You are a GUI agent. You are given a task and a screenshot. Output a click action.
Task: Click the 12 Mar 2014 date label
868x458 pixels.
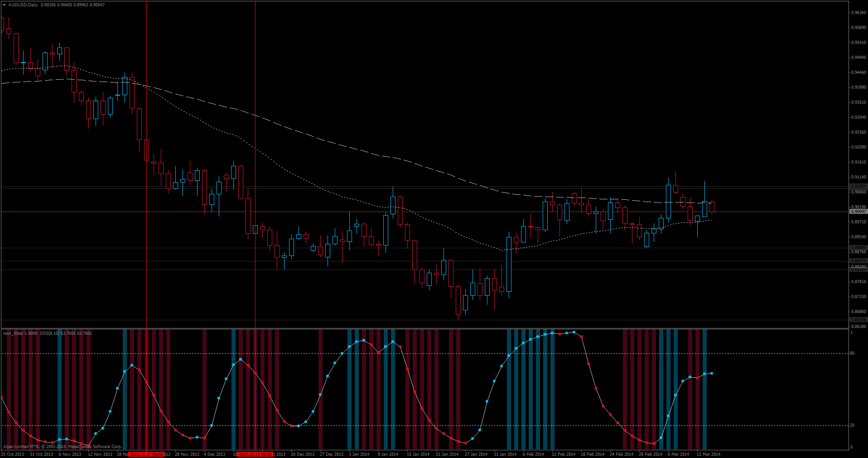click(709, 454)
